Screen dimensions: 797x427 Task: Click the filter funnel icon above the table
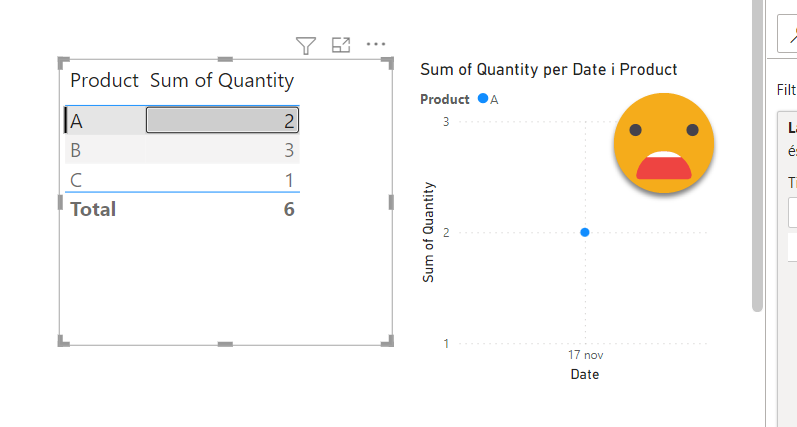(306, 45)
